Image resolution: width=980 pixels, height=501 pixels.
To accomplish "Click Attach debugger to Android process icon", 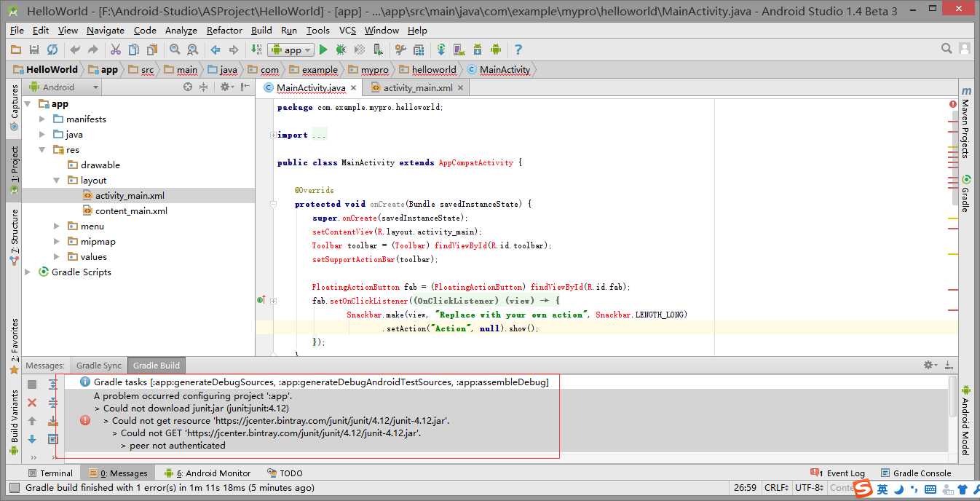I will (378, 50).
